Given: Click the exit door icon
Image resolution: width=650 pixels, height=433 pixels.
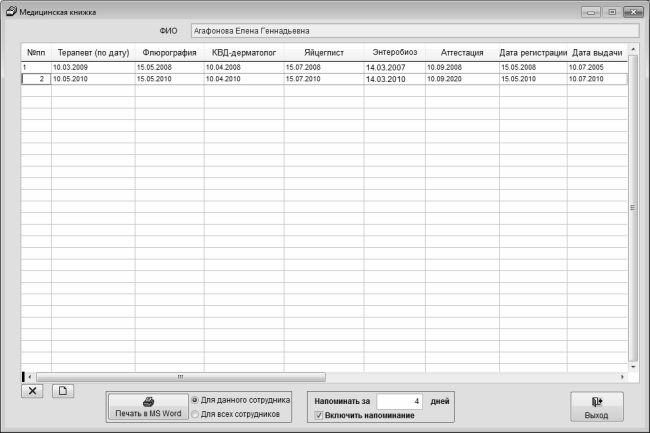Looking at the screenshot, I should (596, 400).
